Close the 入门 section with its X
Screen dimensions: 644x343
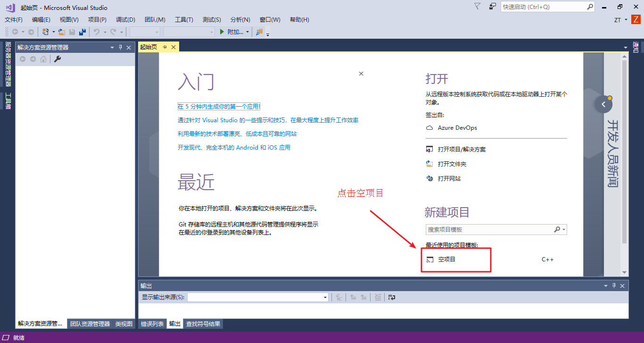pyautogui.click(x=361, y=74)
